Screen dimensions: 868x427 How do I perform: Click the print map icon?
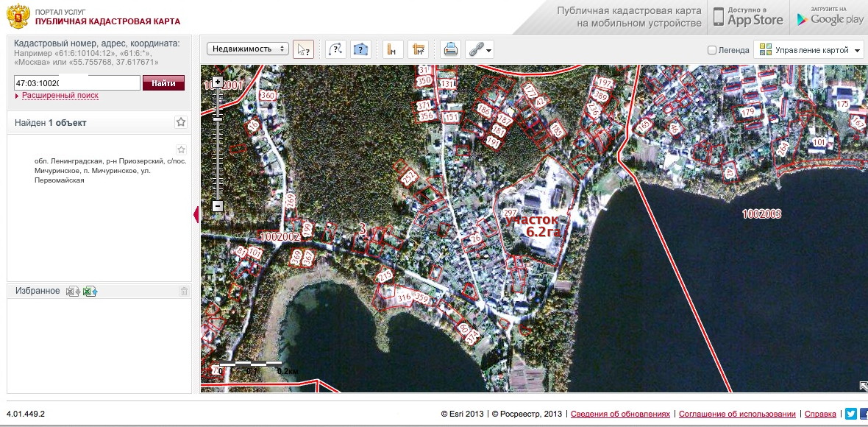[x=451, y=49]
